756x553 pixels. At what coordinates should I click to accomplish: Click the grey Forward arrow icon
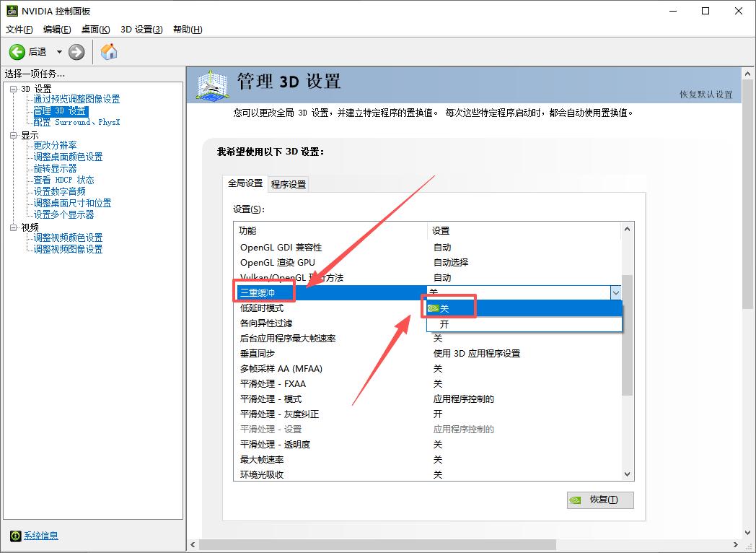click(76, 52)
